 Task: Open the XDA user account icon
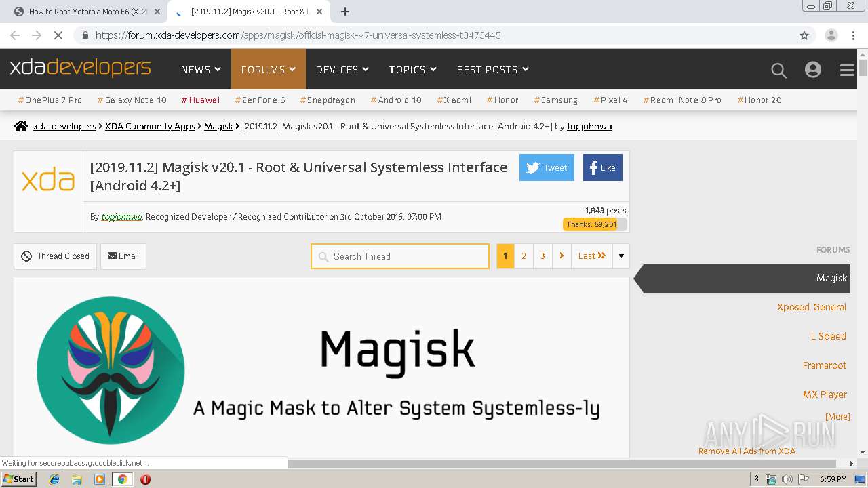coord(812,70)
